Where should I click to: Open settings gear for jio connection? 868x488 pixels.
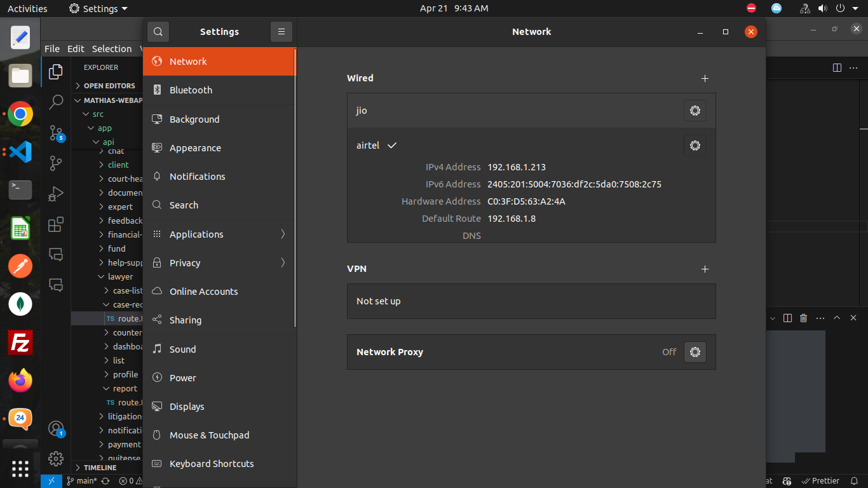click(695, 111)
